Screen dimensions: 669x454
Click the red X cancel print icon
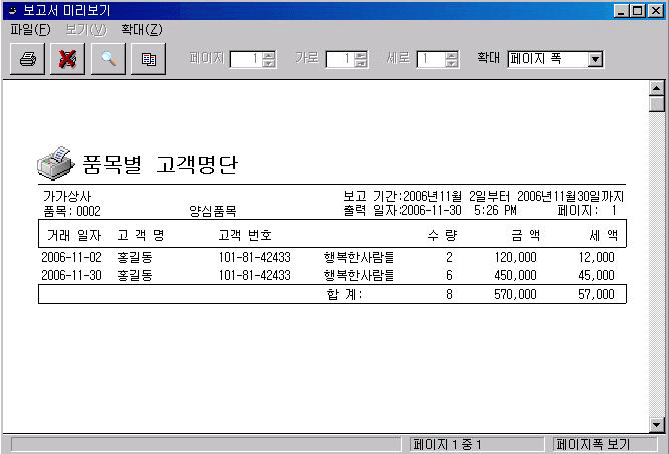point(67,59)
